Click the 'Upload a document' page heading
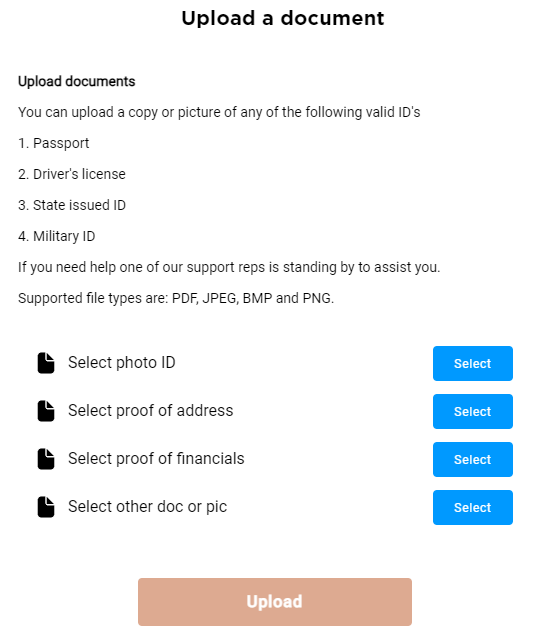 coord(283,19)
